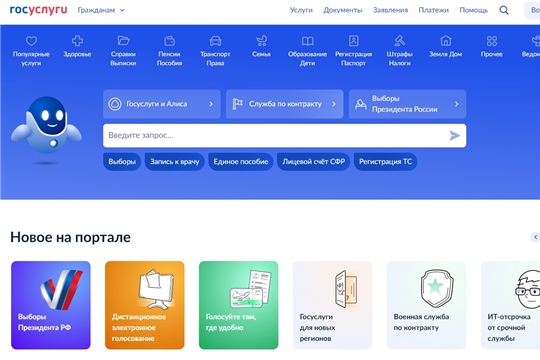Click the Запись к врачу quick tag
The image size is (540, 360).
click(x=175, y=162)
